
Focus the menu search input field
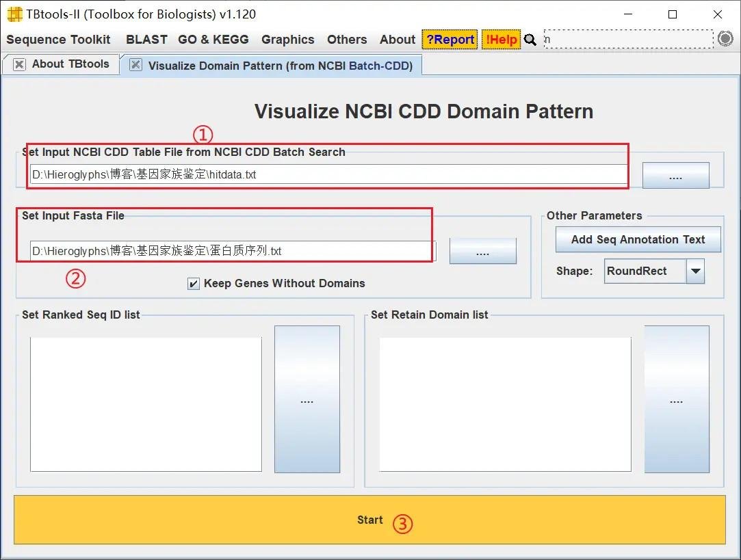(x=628, y=39)
